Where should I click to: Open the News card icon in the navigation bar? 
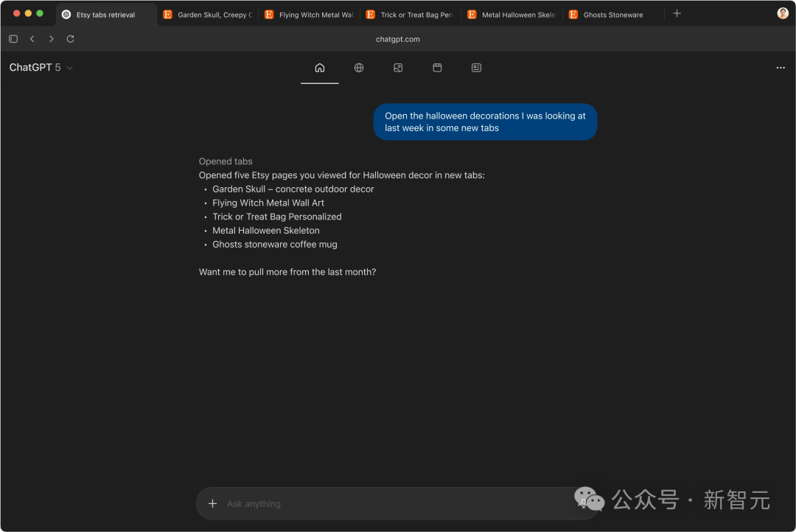[476, 67]
